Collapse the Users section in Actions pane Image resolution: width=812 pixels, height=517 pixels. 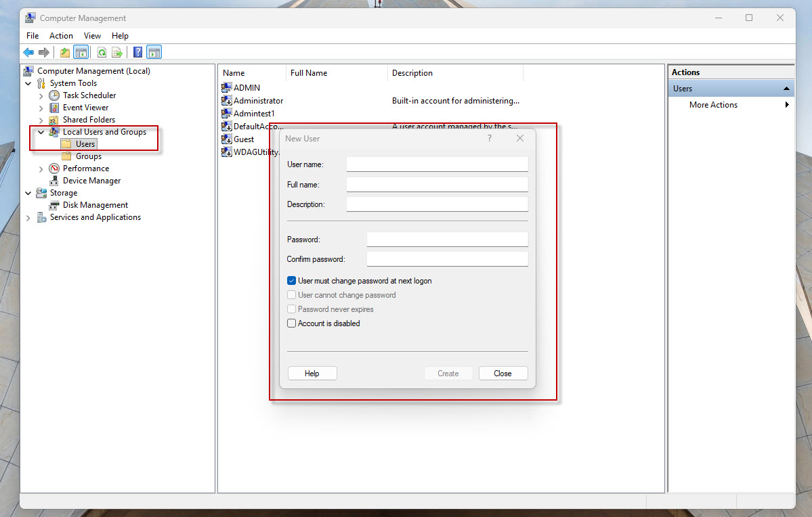coord(786,89)
